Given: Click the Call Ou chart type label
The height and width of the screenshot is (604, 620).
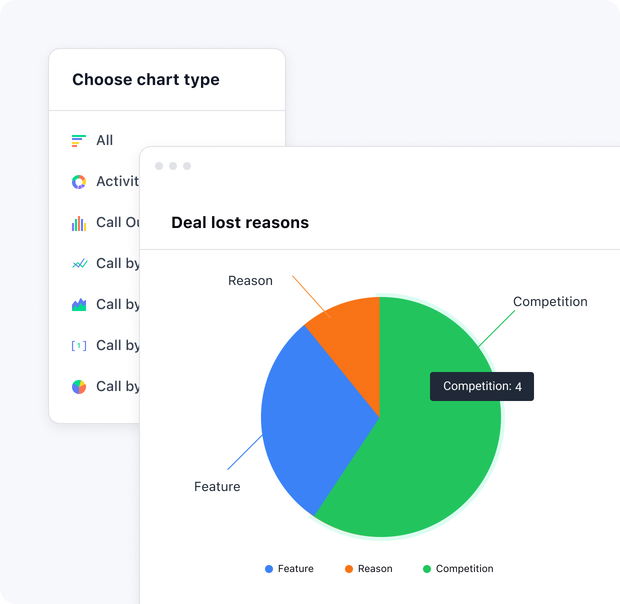Looking at the screenshot, I should (117, 223).
